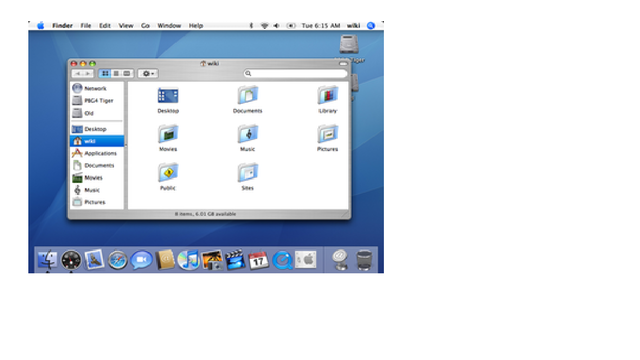The image size is (640, 360).
Task: Select the Music folder icon in file area
Action: click(247, 133)
